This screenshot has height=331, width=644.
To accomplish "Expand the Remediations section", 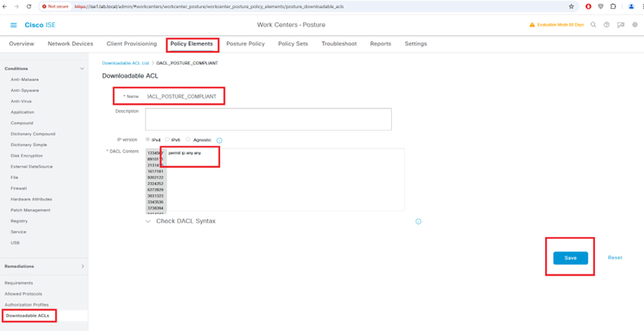I will click(83, 266).
